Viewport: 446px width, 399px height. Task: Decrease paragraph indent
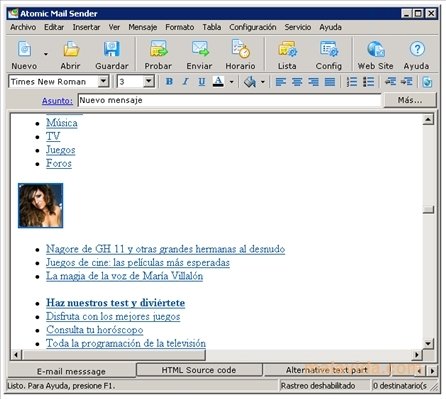point(390,82)
